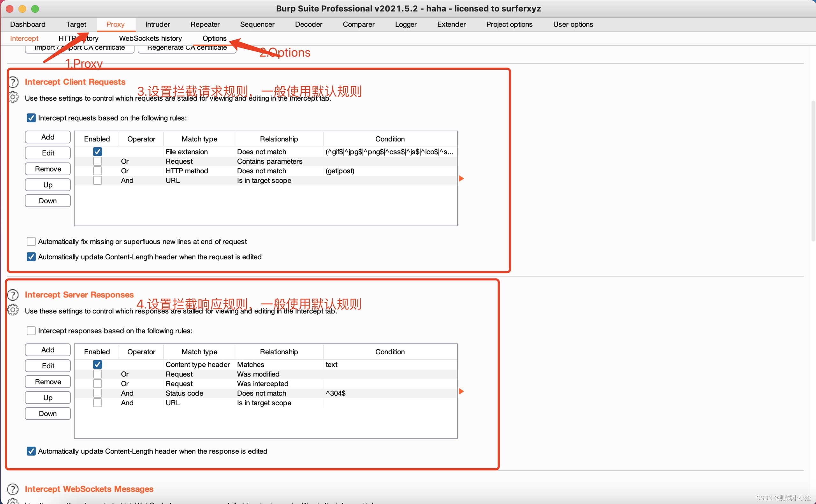Click the macOS yellow minimize window button
This screenshot has height=504, width=816.
pyautogui.click(x=22, y=9)
